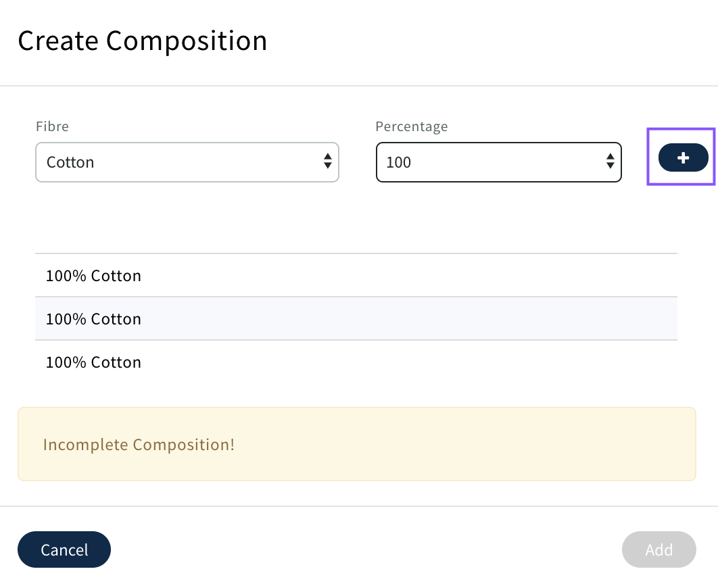Select the last 100% Cotton row
The width and height of the screenshot is (718, 588).
356,362
